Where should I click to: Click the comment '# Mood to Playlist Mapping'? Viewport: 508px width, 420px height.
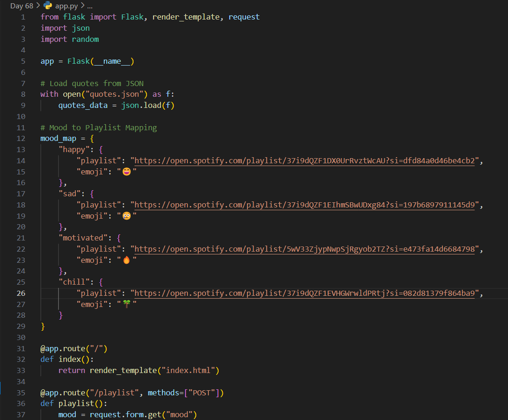click(x=99, y=127)
